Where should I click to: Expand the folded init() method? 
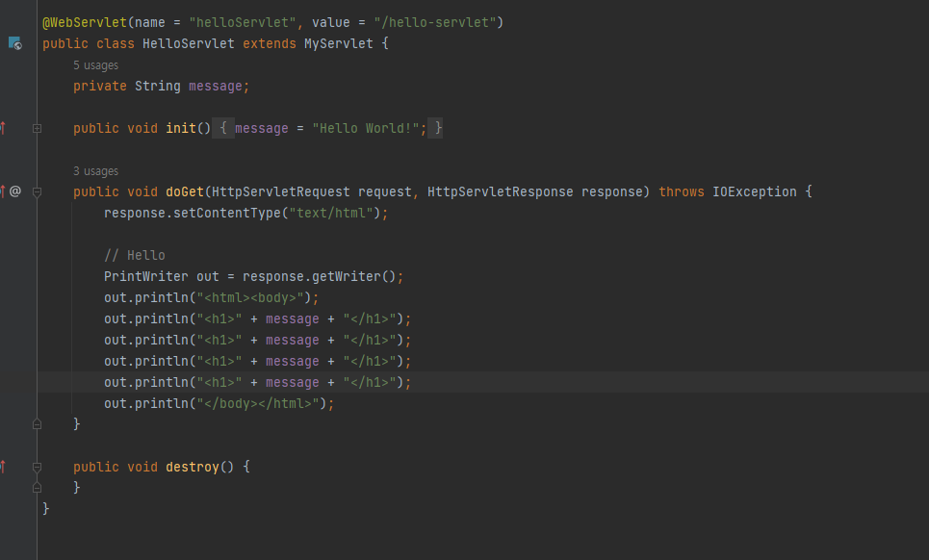[x=37, y=129]
